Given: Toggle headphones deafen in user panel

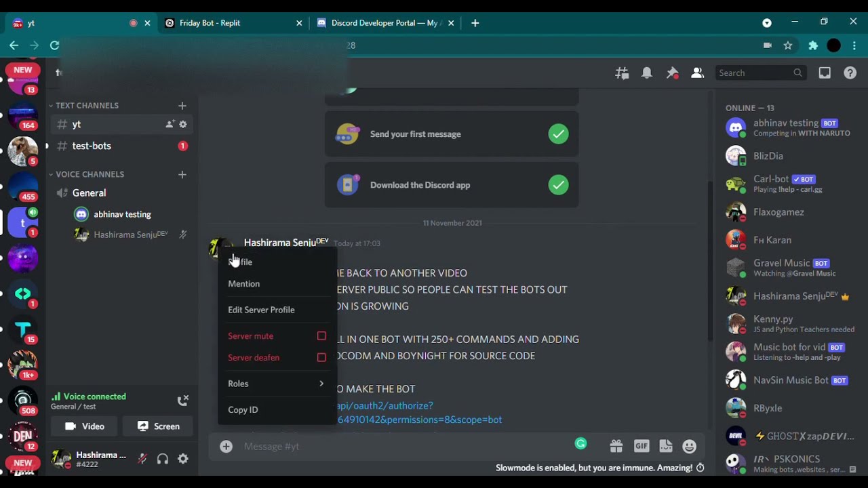Looking at the screenshot, I should [163, 459].
